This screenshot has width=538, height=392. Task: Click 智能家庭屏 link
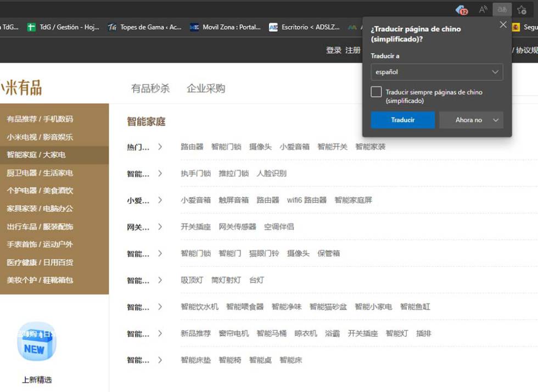[354, 200]
